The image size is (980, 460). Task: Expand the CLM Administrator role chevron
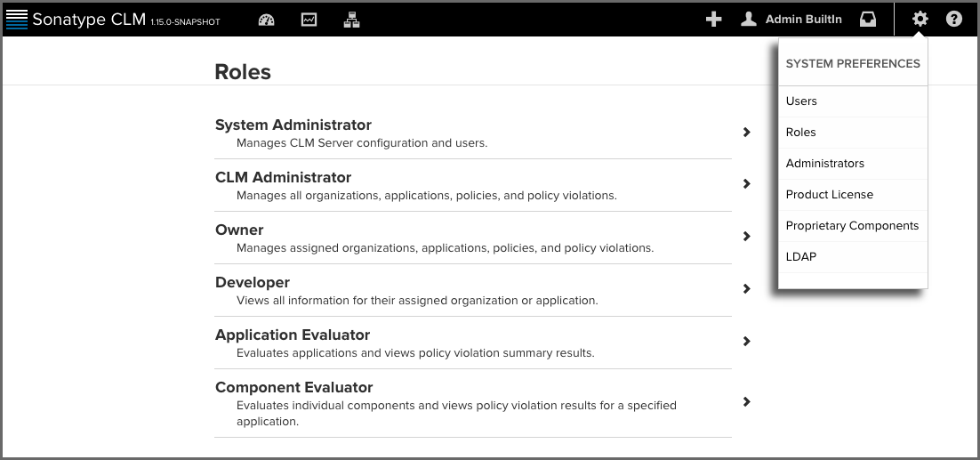pos(746,184)
